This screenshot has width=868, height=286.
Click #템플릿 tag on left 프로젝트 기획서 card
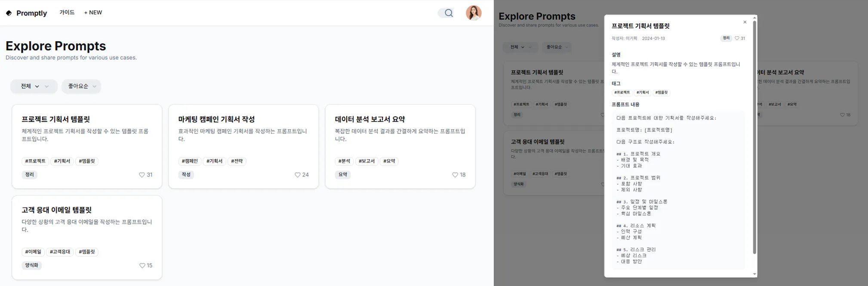click(87, 161)
